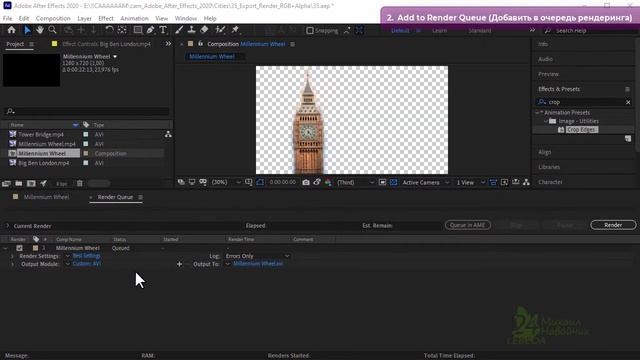Click Interpret Footage icon in Project panel

[x=6, y=184]
